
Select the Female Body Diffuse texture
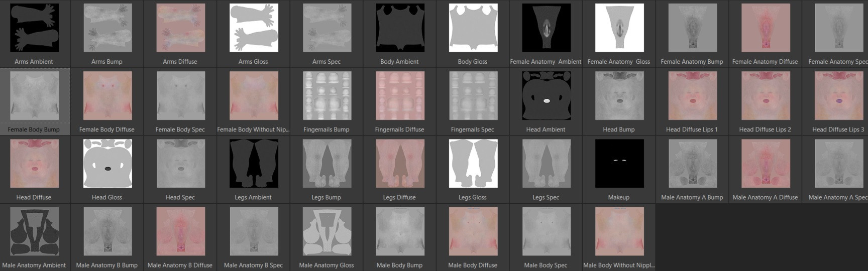(x=107, y=96)
